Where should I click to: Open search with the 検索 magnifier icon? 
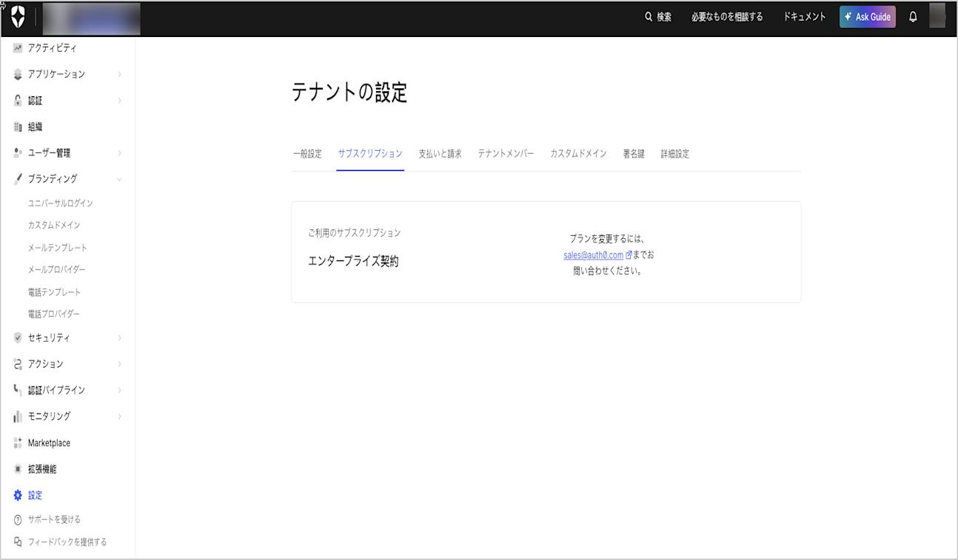tap(647, 16)
